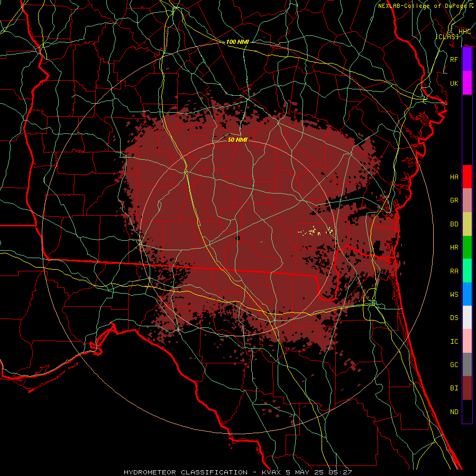476x476 pixels.
Task: Click the HR green legend swatch
Action: tap(467, 248)
